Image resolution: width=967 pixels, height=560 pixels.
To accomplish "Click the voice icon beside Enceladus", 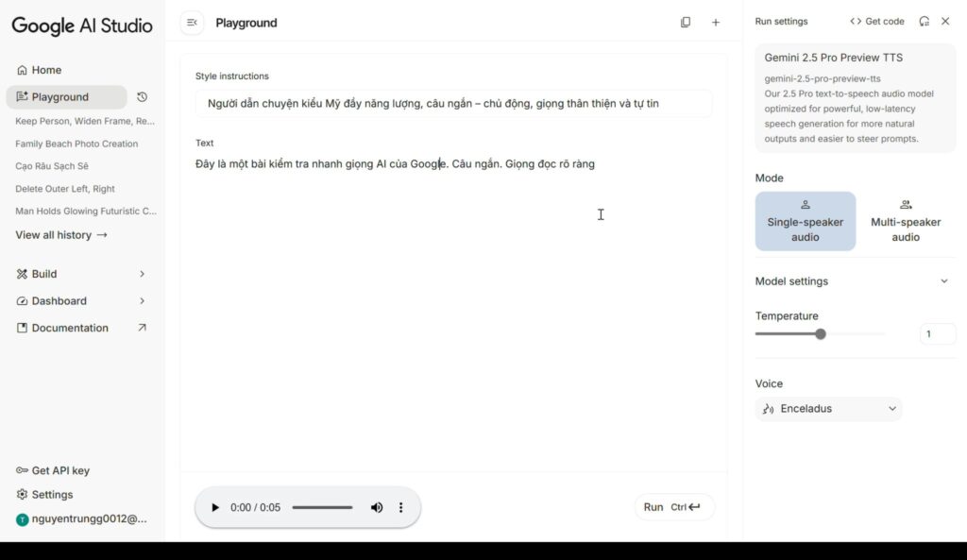I will click(x=768, y=408).
